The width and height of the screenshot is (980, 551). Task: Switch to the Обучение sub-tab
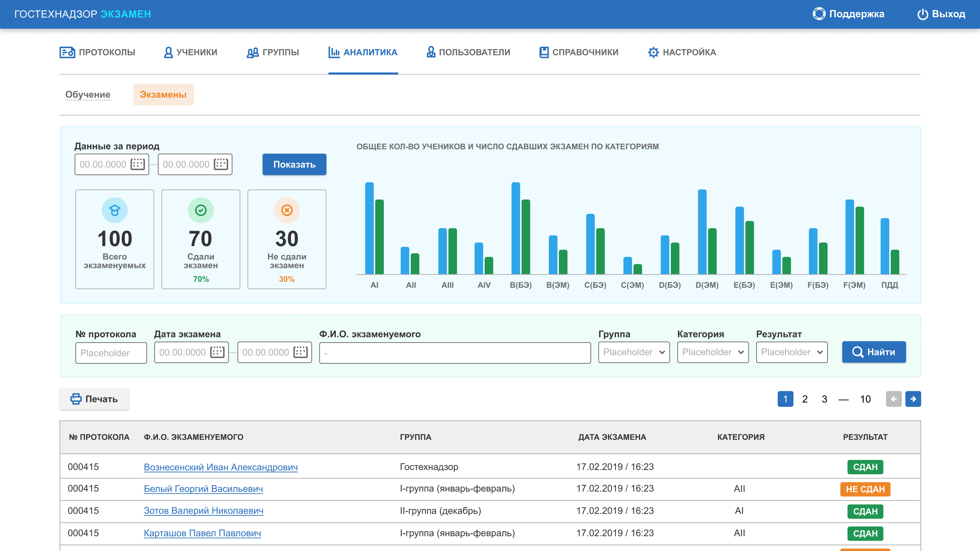point(88,94)
